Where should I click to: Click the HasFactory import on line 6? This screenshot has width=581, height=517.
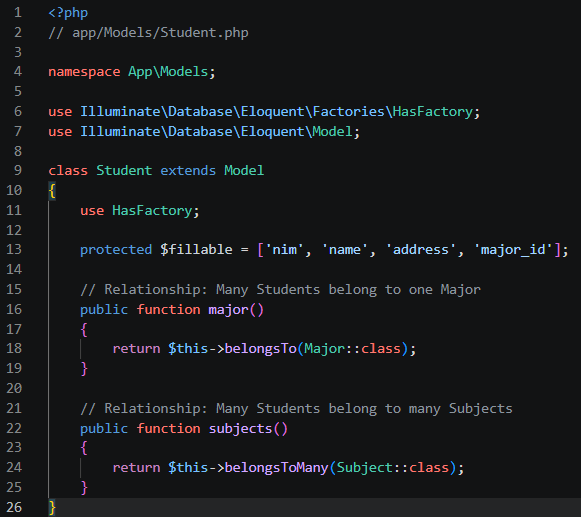[432, 112]
